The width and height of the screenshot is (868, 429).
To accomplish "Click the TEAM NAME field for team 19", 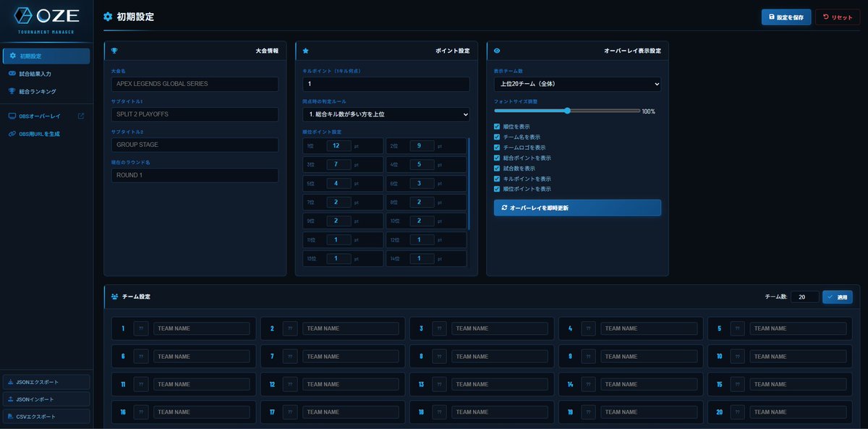I will [649, 412].
